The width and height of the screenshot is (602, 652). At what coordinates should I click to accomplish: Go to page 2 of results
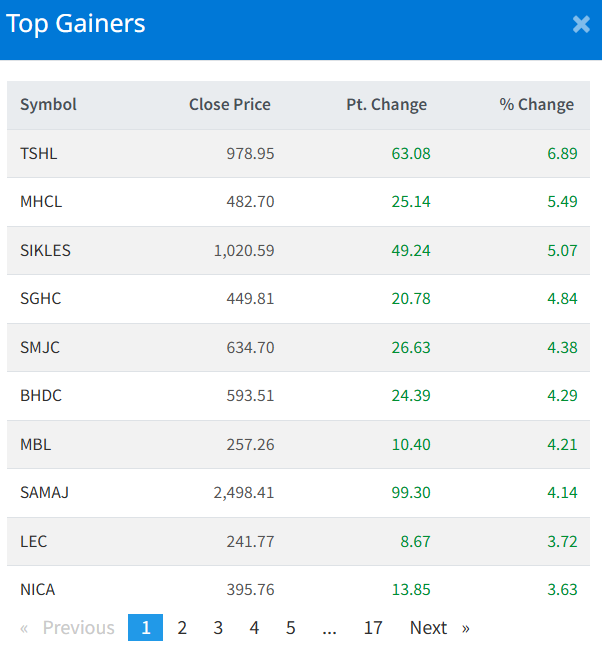tap(182, 628)
